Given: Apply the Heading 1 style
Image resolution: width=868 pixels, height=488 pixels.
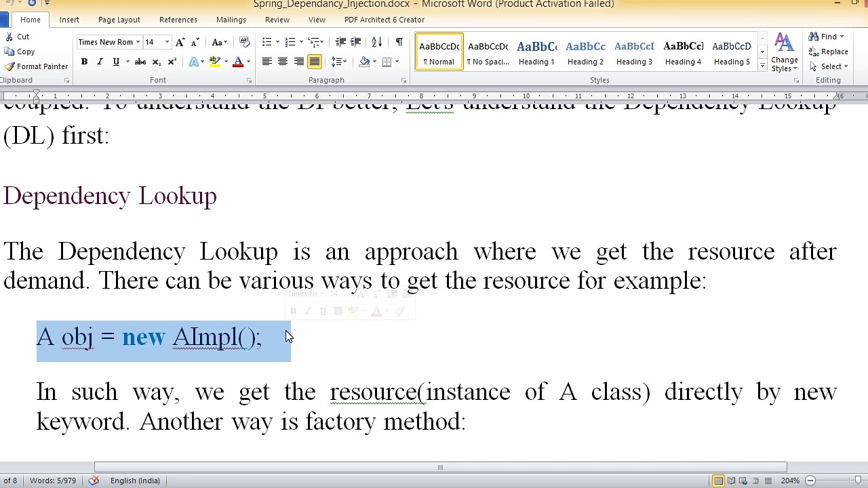Looking at the screenshot, I should [x=537, y=52].
